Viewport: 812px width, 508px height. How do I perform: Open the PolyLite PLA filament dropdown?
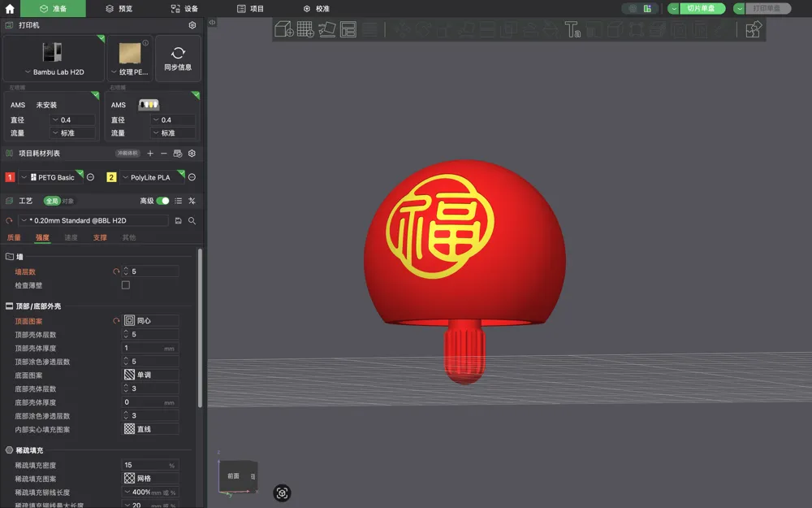pyautogui.click(x=153, y=177)
